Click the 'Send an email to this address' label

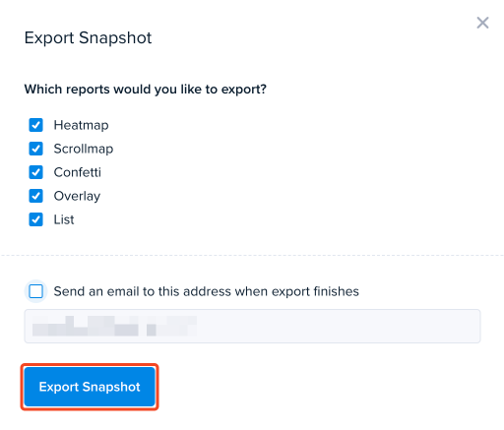(x=206, y=291)
